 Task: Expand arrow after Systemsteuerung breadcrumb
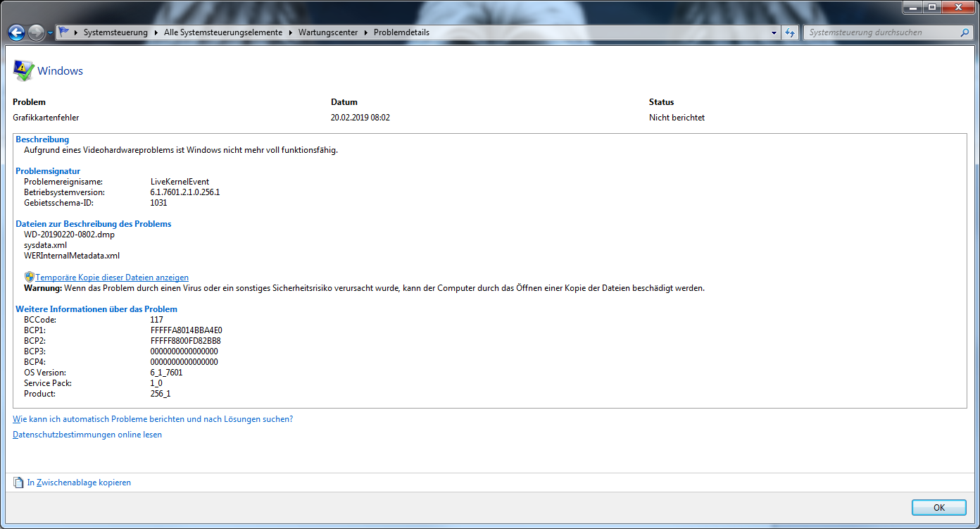(156, 32)
